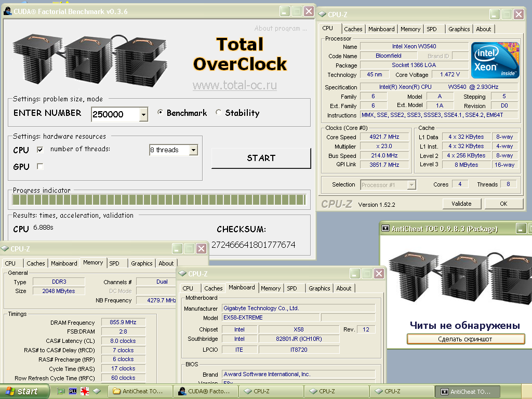The width and height of the screenshot is (532, 399).
Task: Click the CPU result time 6.888s
Action: pyautogui.click(x=44, y=228)
